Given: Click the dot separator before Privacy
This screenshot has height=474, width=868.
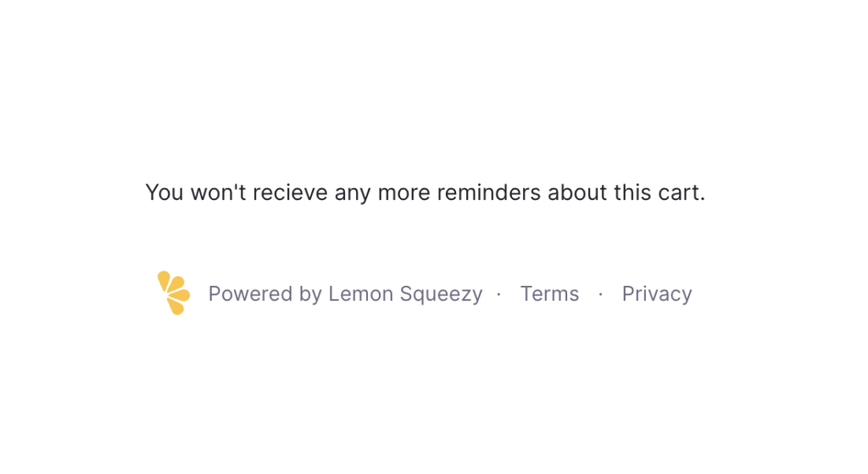Looking at the screenshot, I should (x=600, y=294).
